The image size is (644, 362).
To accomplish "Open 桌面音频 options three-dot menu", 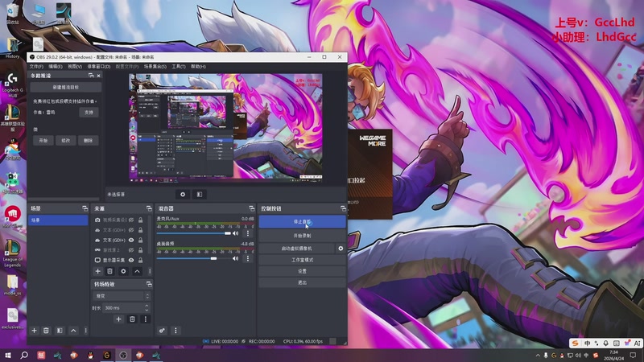I will tap(248, 258).
